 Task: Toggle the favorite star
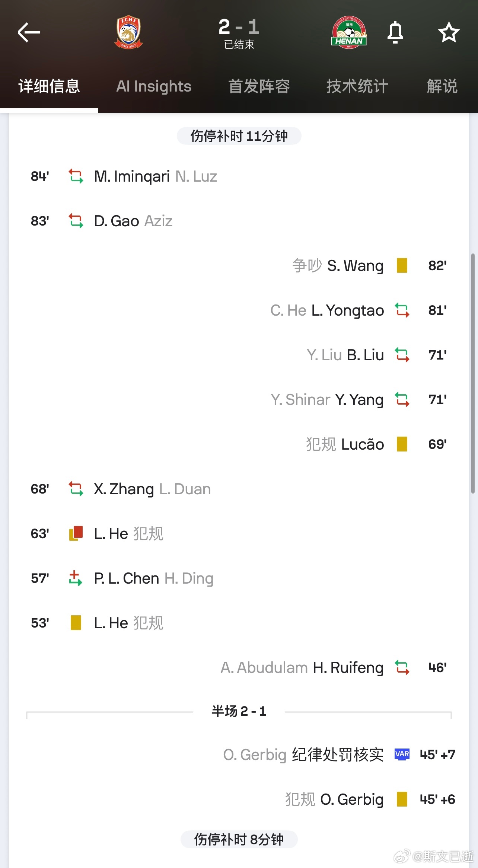coord(449,32)
